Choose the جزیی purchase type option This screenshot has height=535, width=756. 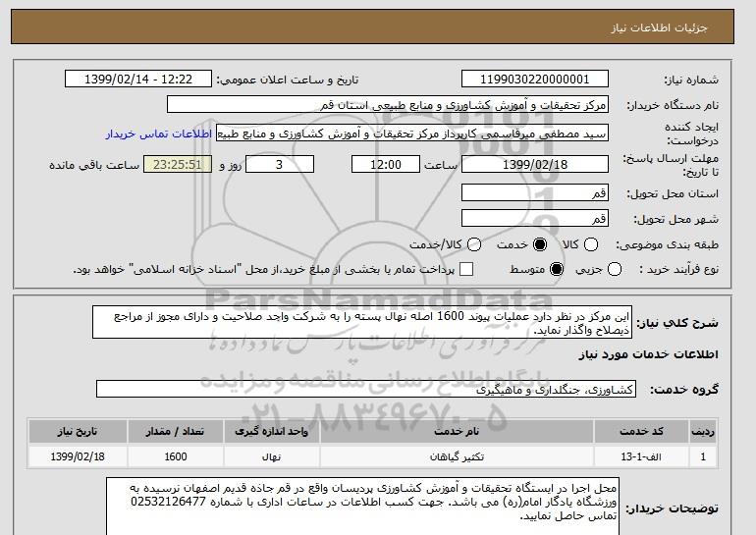[615, 269]
